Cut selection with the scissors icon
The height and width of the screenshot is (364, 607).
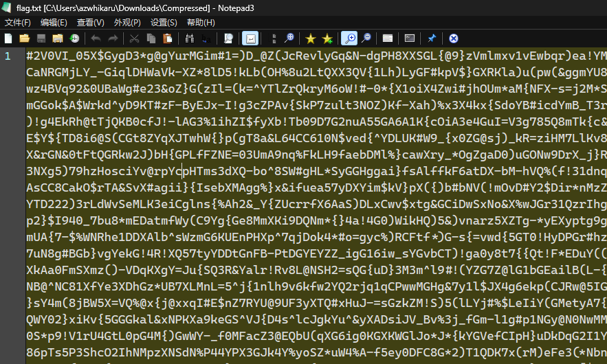tap(134, 38)
